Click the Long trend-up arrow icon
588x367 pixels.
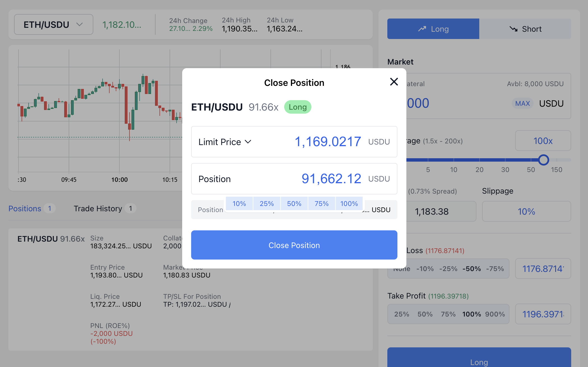tap(422, 29)
